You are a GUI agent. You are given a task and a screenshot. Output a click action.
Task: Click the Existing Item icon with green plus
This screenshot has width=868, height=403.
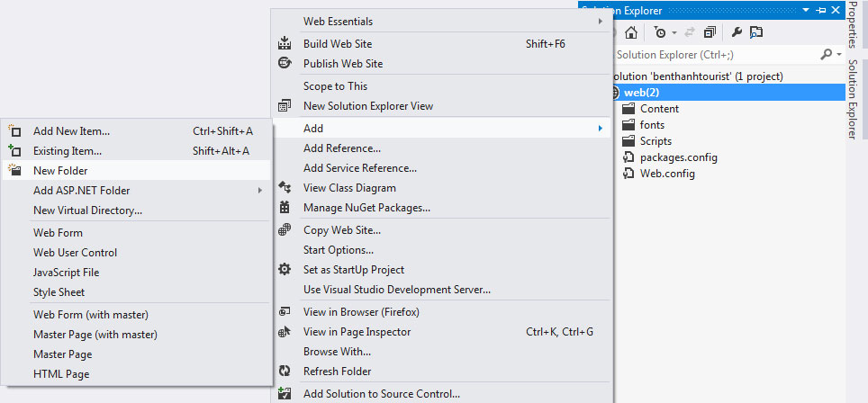pos(15,150)
